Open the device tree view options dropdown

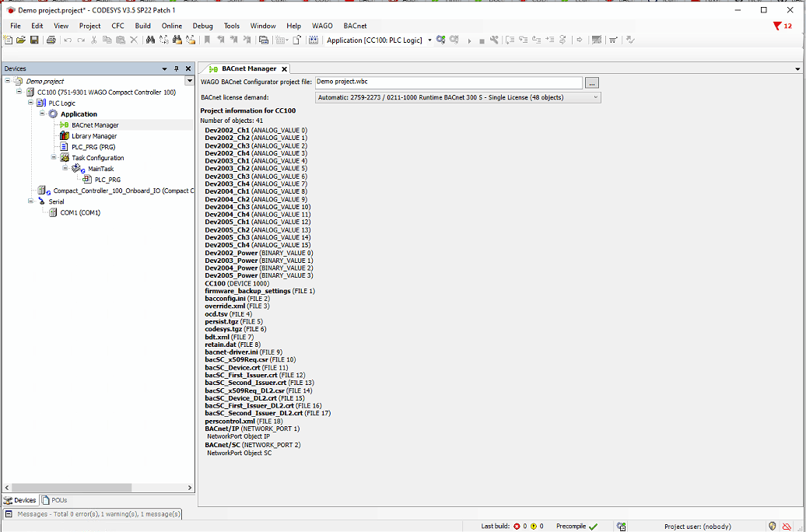(x=190, y=81)
